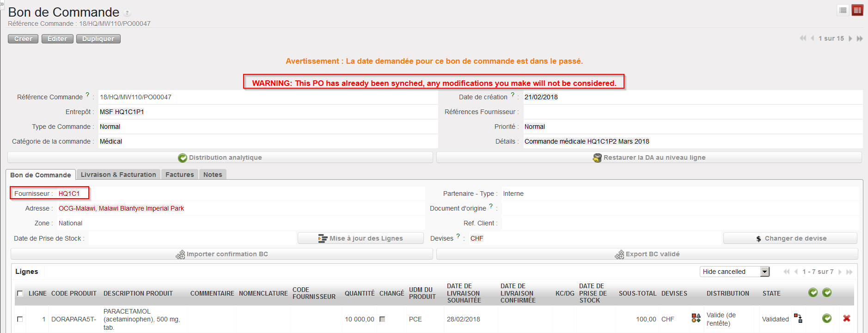
Task: Click the Éditer button
Action: [x=57, y=39]
